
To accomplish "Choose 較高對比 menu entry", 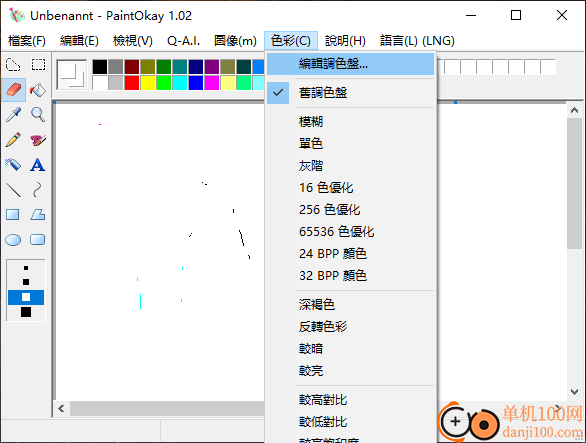I will (351, 400).
